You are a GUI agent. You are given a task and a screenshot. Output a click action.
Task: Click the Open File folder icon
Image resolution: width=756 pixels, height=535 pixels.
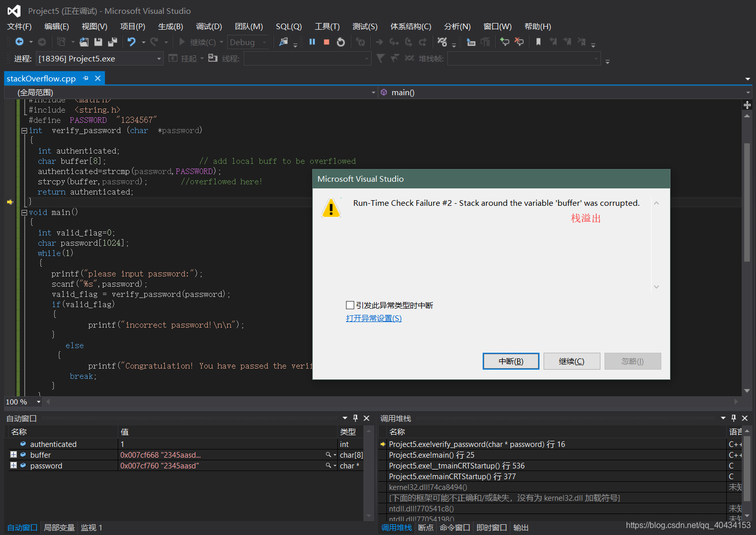click(84, 42)
